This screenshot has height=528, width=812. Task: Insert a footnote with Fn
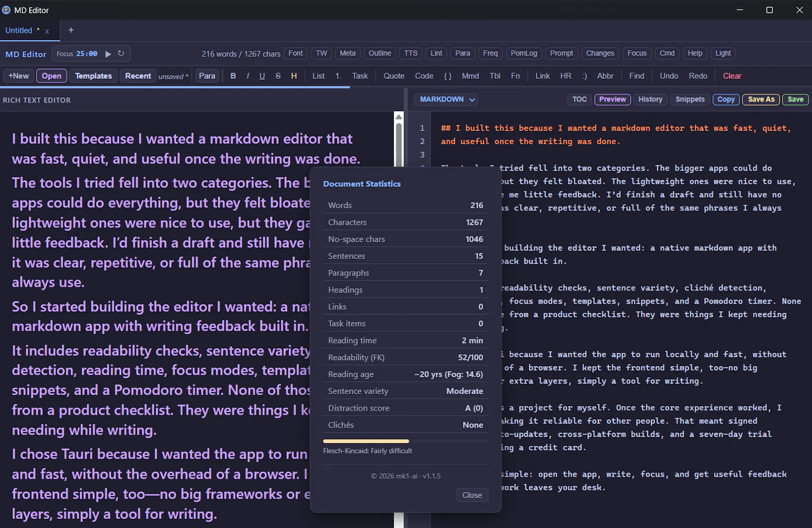point(515,76)
